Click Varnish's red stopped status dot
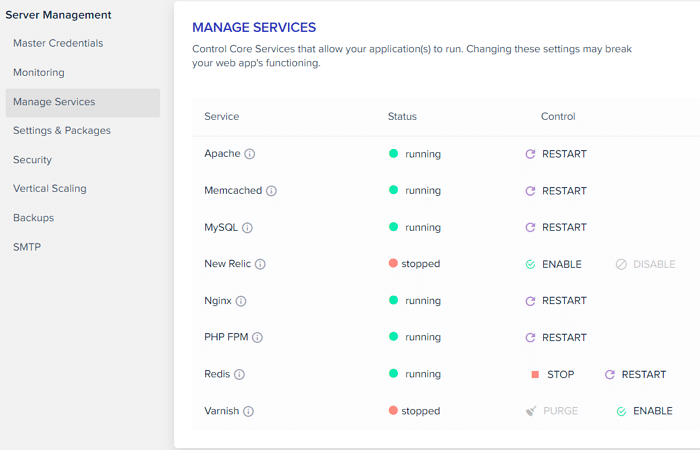This screenshot has width=700, height=450. [393, 410]
